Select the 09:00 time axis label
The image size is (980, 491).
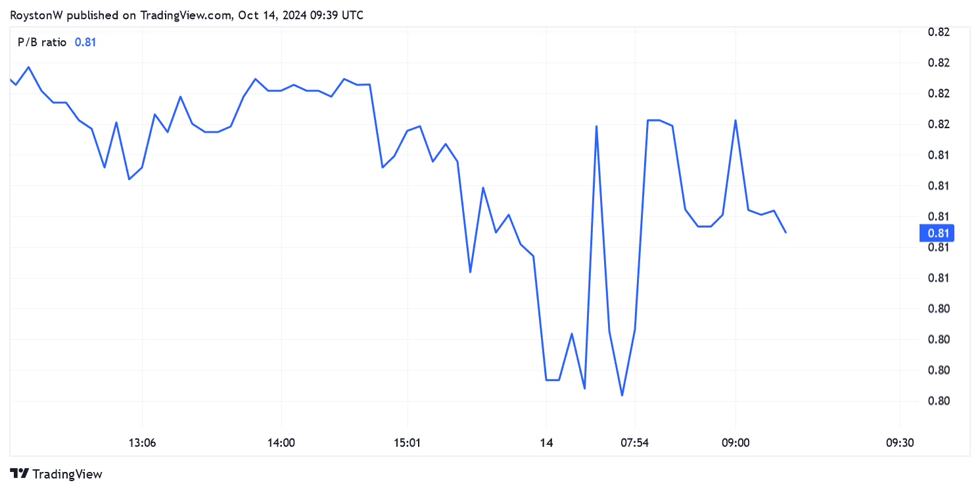[735, 443]
